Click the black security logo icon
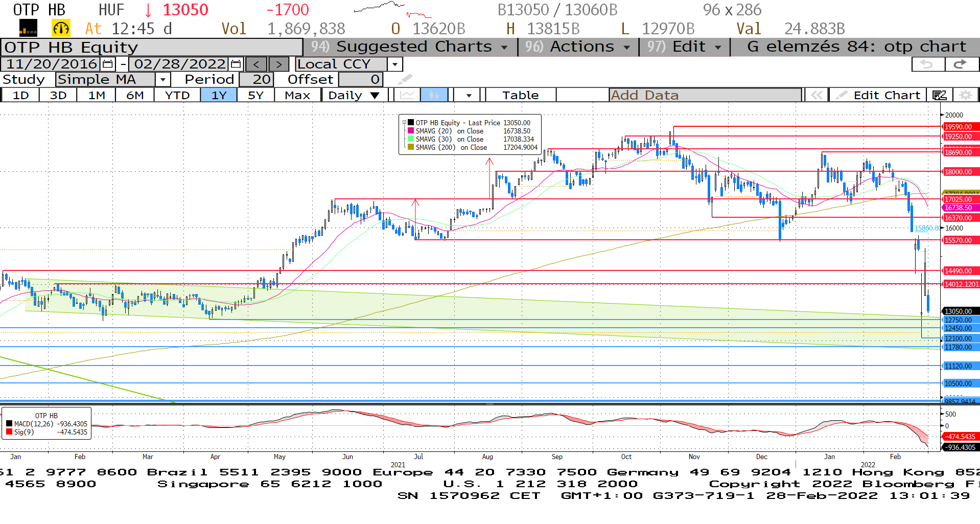980x524 pixels. pos(28,28)
